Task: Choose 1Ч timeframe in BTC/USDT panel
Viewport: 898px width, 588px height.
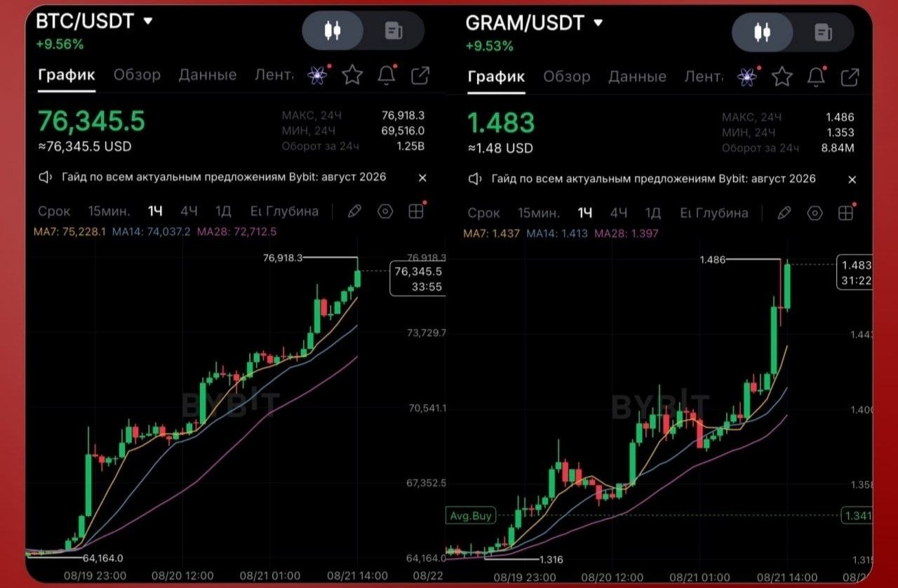Action: click(155, 211)
